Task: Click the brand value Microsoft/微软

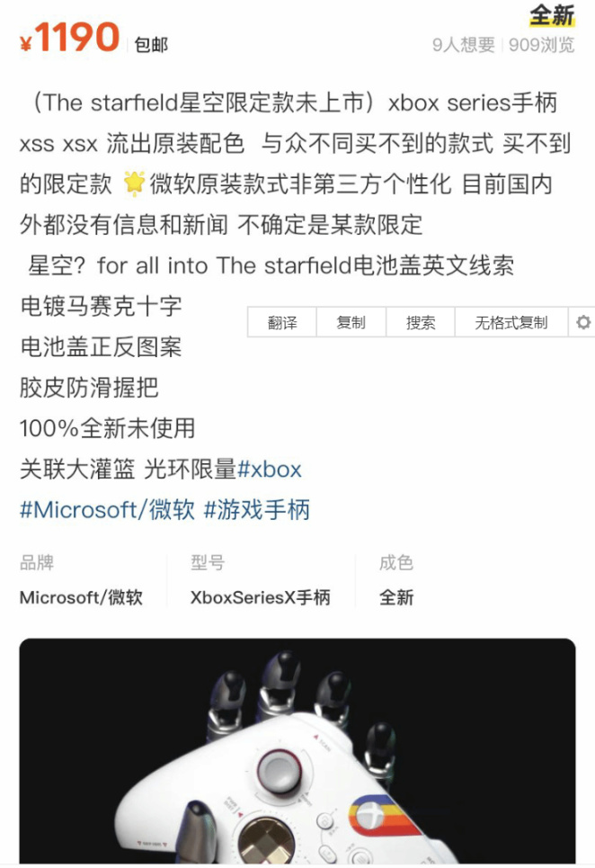Action: pos(81,597)
